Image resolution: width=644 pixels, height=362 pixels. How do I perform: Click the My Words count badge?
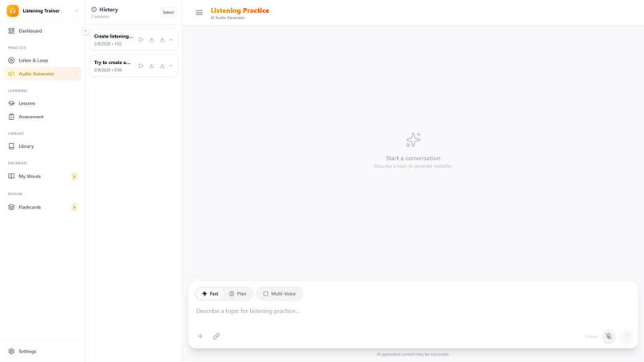click(x=74, y=177)
